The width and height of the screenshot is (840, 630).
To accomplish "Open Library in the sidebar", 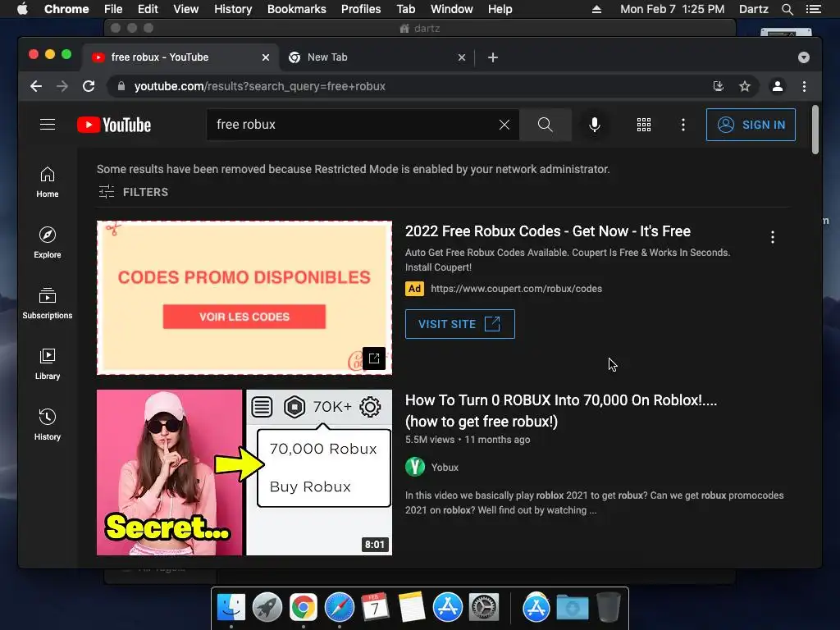I will pos(48,363).
